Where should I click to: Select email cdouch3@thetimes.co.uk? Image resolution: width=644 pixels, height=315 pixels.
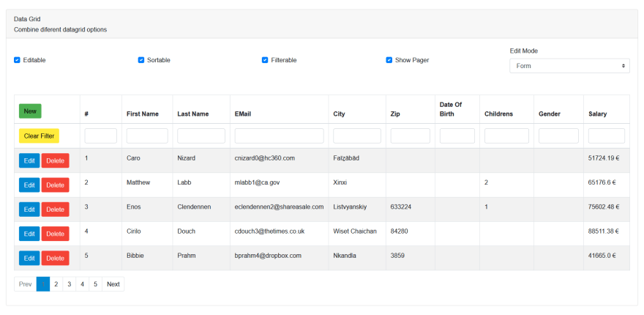tap(269, 231)
